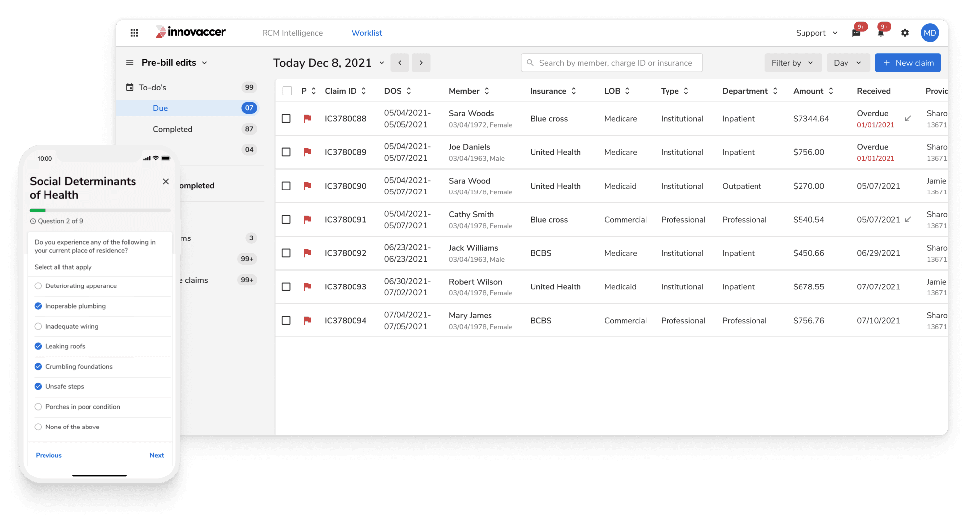Click priority flag for claim IC3780094
The width and height of the screenshot is (980, 523).
[307, 320]
